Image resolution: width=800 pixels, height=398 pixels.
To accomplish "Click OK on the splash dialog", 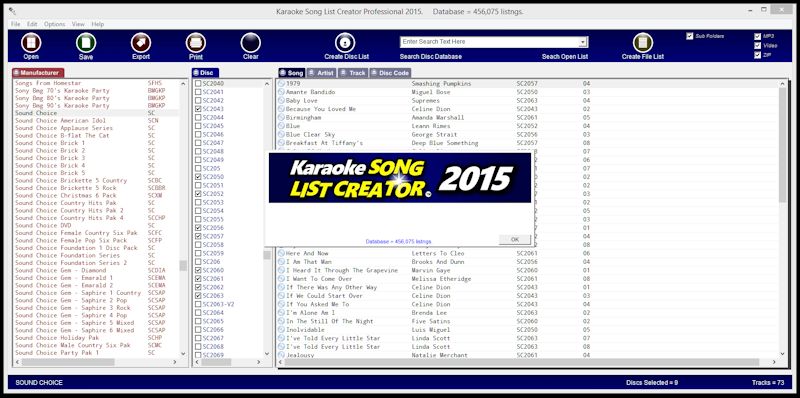I will (x=514, y=239).
